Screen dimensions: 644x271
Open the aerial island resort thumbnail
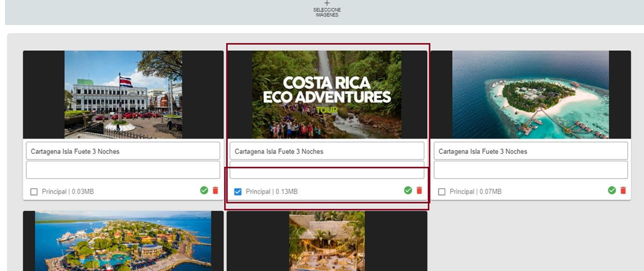[531, 94]
